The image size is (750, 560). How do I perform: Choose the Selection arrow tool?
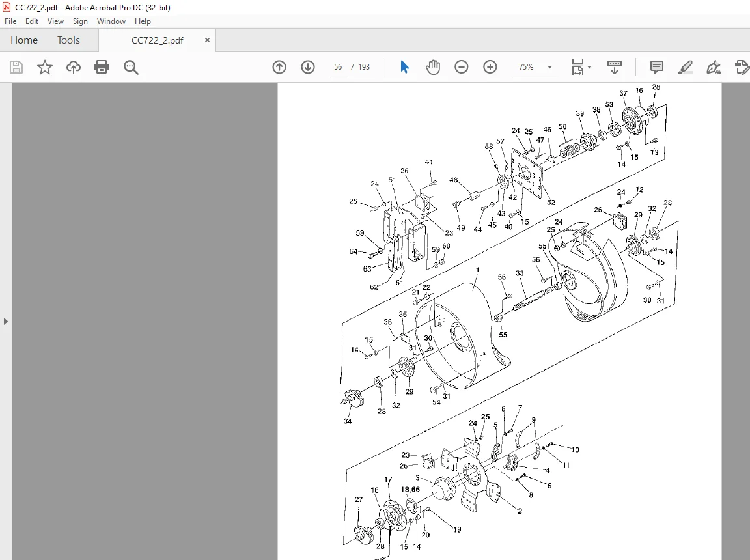click(404, 67)
